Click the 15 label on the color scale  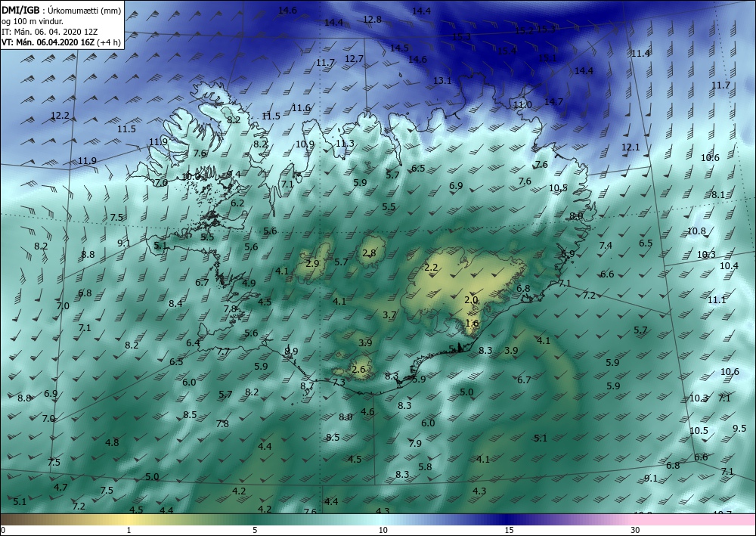[509, 531]
